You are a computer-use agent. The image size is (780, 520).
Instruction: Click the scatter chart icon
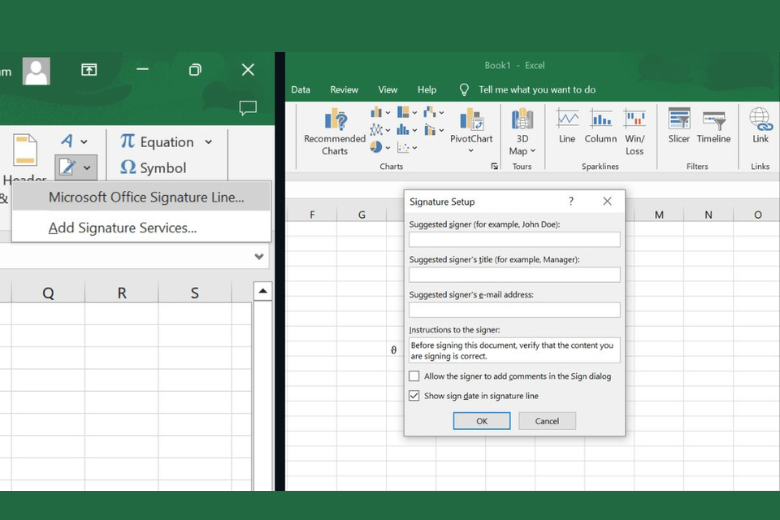pyautogui.click(x=403, y=147)
